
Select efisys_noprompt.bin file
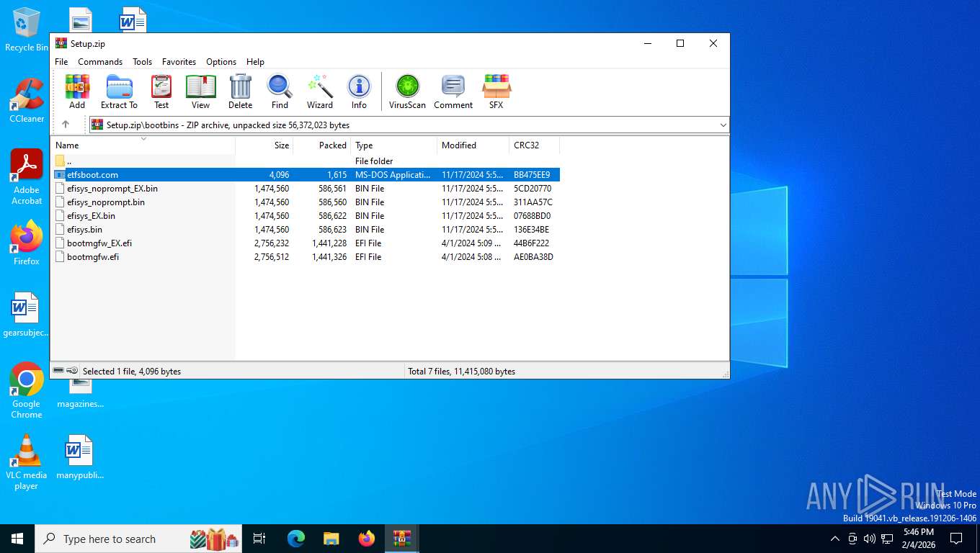tap(306, 202)
